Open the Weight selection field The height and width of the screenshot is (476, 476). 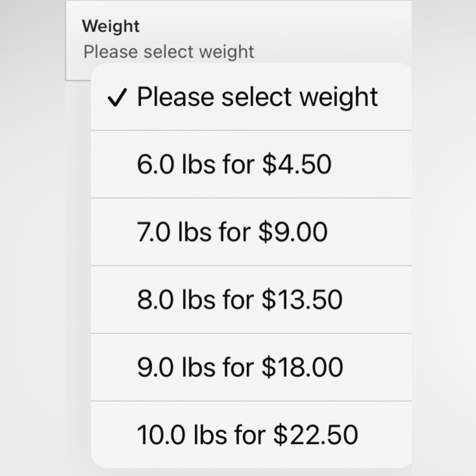pos(190,38)
